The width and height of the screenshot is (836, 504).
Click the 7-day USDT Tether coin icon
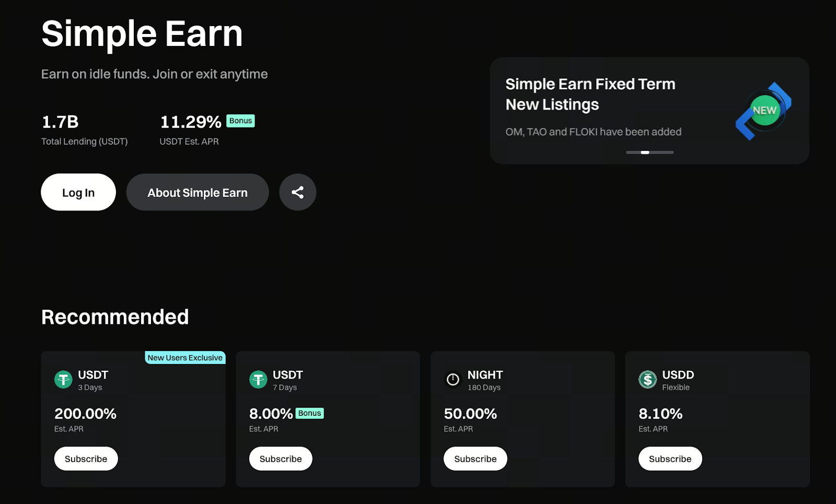(258, 379)
